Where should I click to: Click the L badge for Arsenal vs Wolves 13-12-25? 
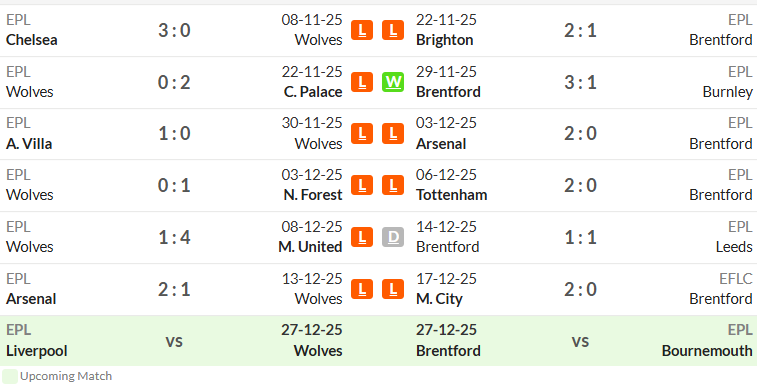tap(362, 289)
